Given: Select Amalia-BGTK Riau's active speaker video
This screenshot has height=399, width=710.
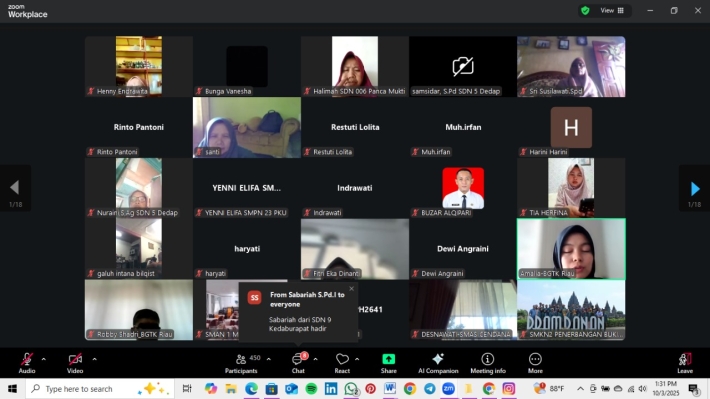Looking at the screenshot, I should tap(571, 249).
